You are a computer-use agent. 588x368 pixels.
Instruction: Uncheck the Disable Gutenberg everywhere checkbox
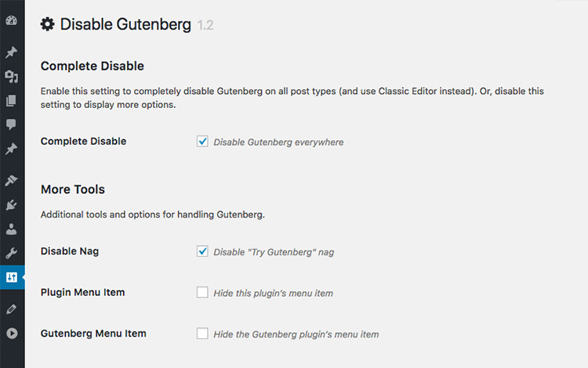pyautogui.click(x=202, y=142)
